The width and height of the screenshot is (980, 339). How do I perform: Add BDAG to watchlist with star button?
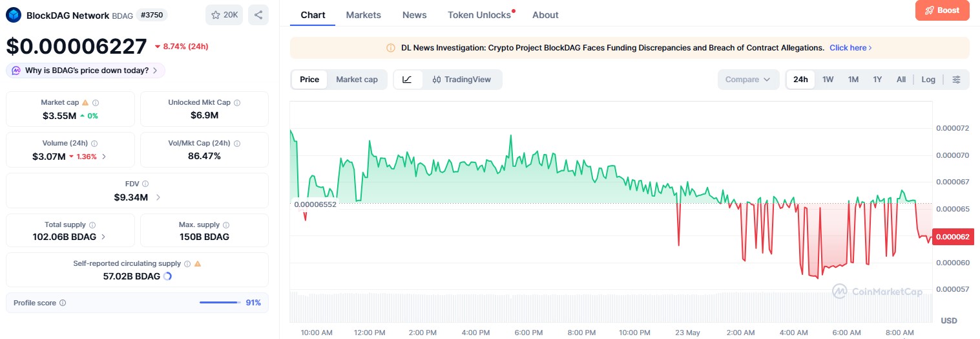pos(224,15)
